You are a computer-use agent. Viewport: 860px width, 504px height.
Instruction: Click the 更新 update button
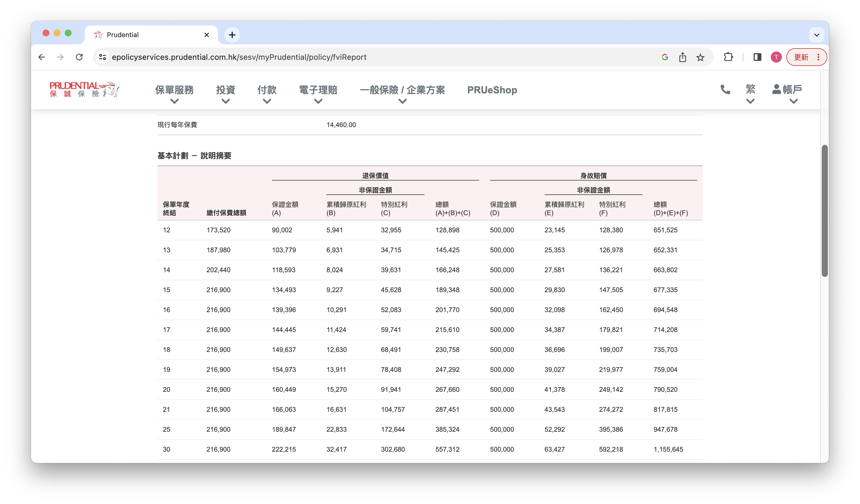801,57
